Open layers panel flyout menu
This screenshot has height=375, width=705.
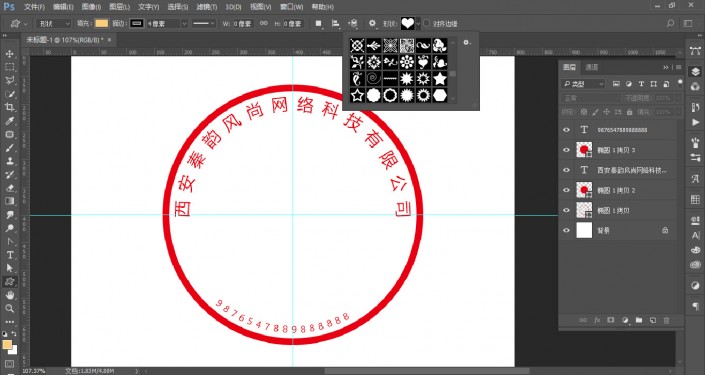point(678,67)
